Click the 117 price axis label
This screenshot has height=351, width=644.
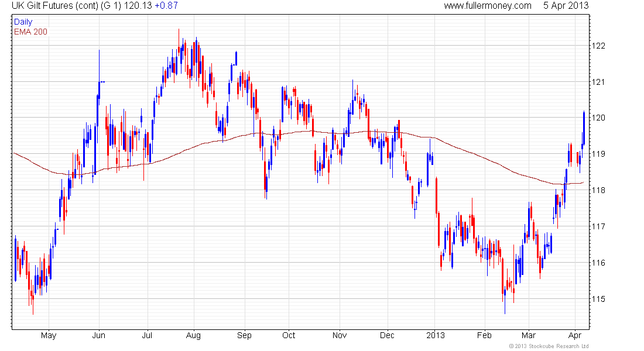(x=598, y=226)
